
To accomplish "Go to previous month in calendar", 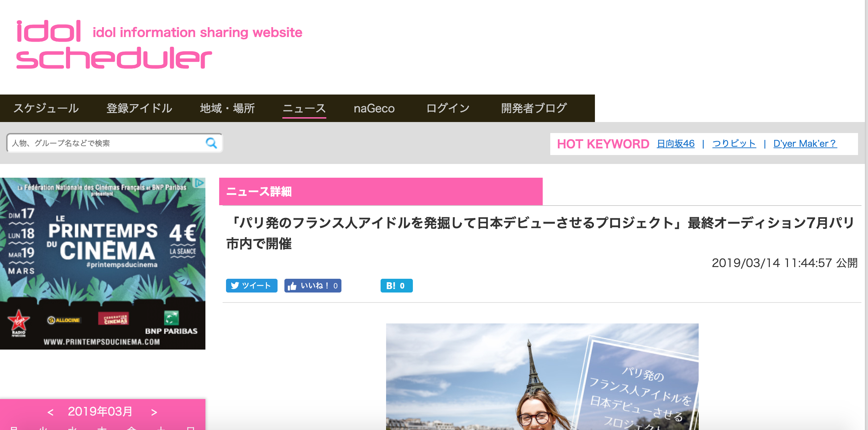I will (x=50, y=412).
